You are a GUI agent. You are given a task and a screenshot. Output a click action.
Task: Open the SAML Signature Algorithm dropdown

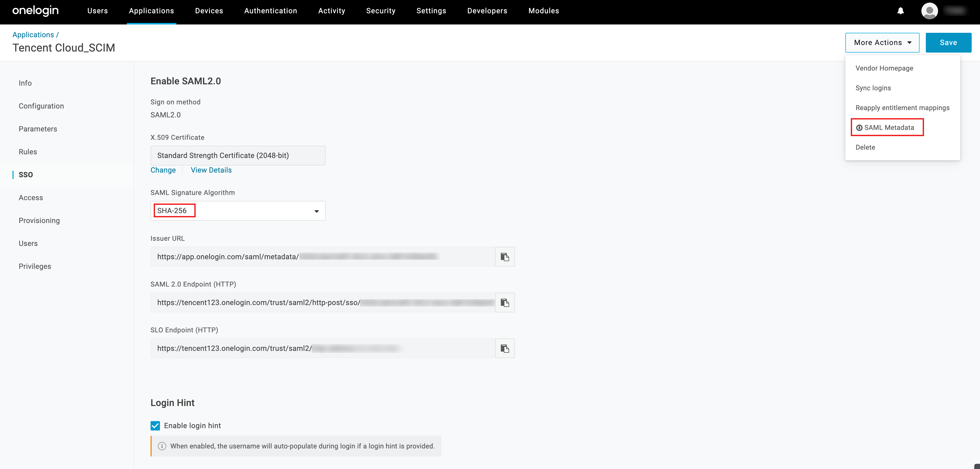tap(238, 211)
